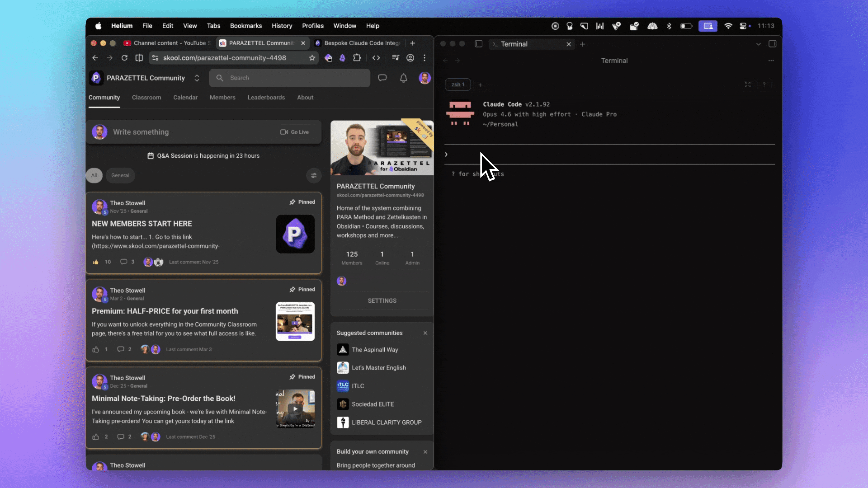Click the fullscreen expand icon in Terminal

pos(748,84)
